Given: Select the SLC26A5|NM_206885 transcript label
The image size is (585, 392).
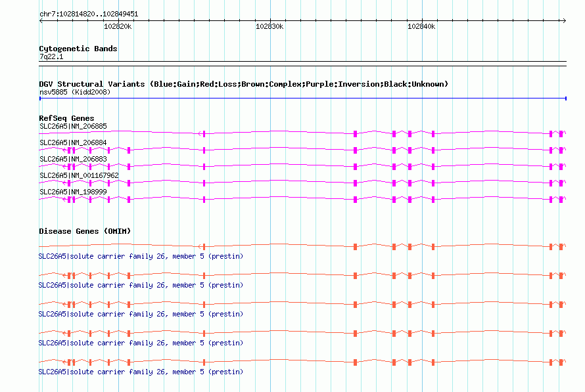Looking at the screenshot, I should click(73, 126).
